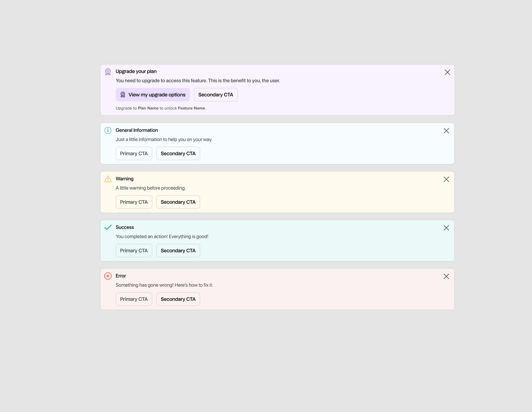Click Secondary CTA in the Success alert
This screenshot has width=532, height=412.
point(178,251)
